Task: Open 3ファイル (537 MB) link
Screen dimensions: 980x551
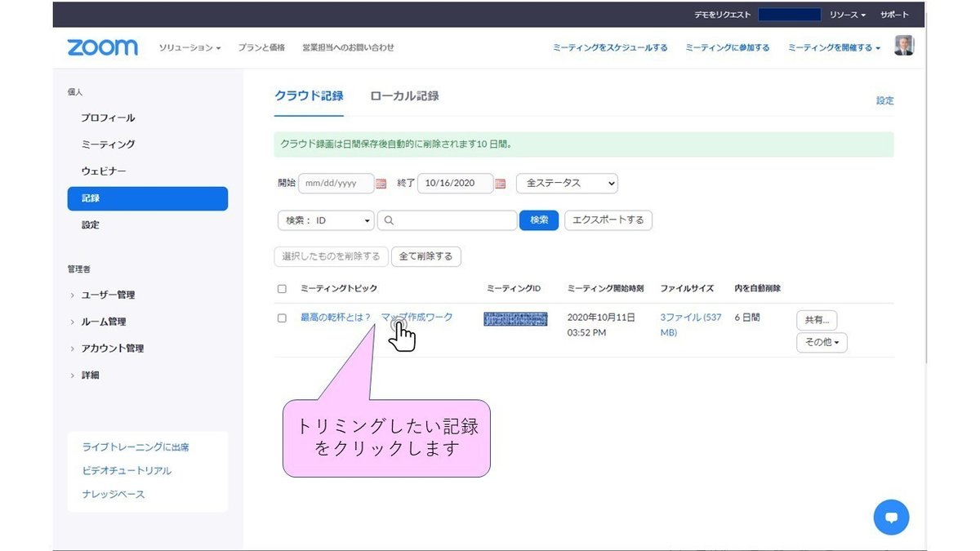Action: (691, 325)
